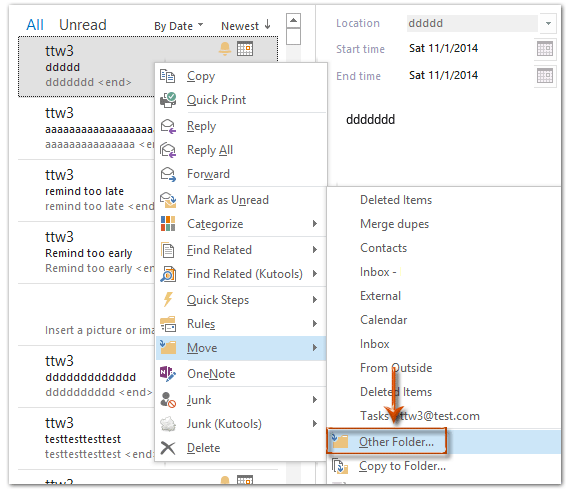The image size is (577, 495).
Task: Choose Delete from the context menu
Action: coord(241,448)
